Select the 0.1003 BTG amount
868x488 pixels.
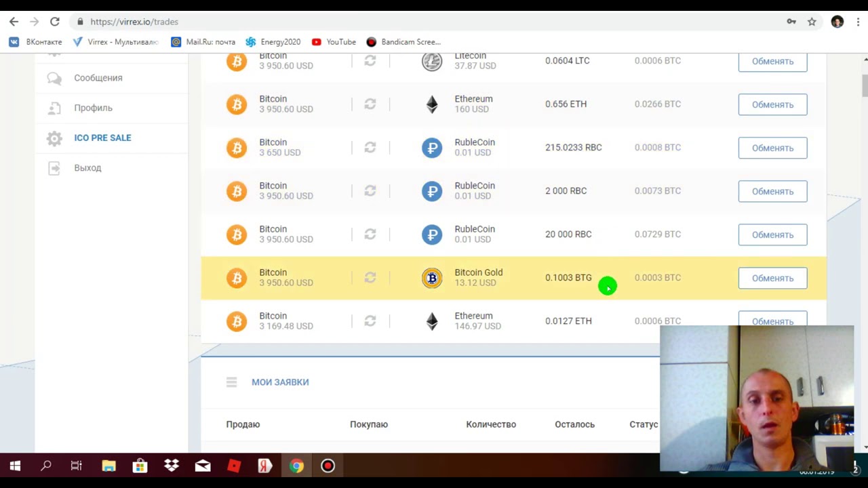click(568, 278)
